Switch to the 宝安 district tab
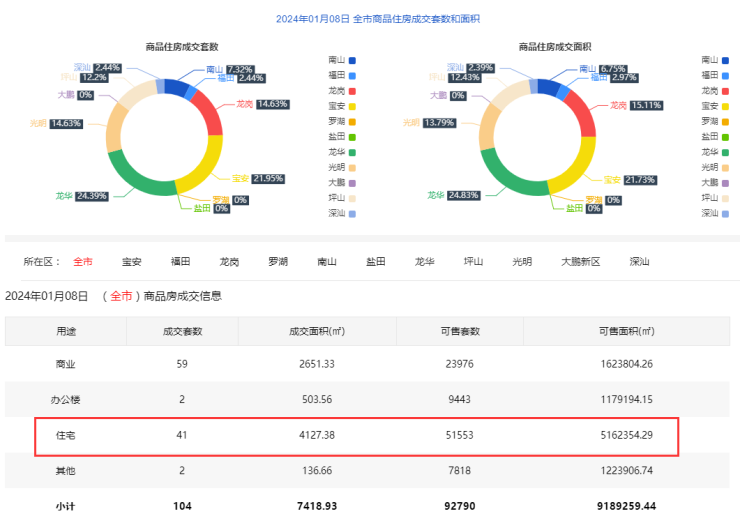 coord(132,262)
